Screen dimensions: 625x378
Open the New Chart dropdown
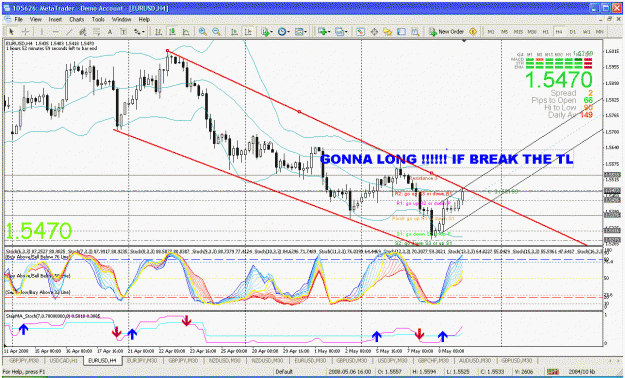pos(323,32)
